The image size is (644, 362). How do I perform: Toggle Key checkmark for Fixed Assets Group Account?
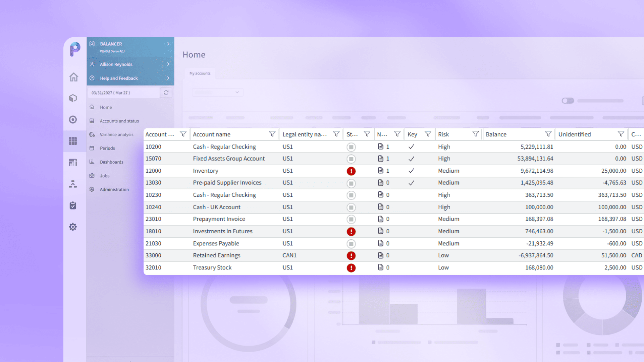click(x=411, y=159)
